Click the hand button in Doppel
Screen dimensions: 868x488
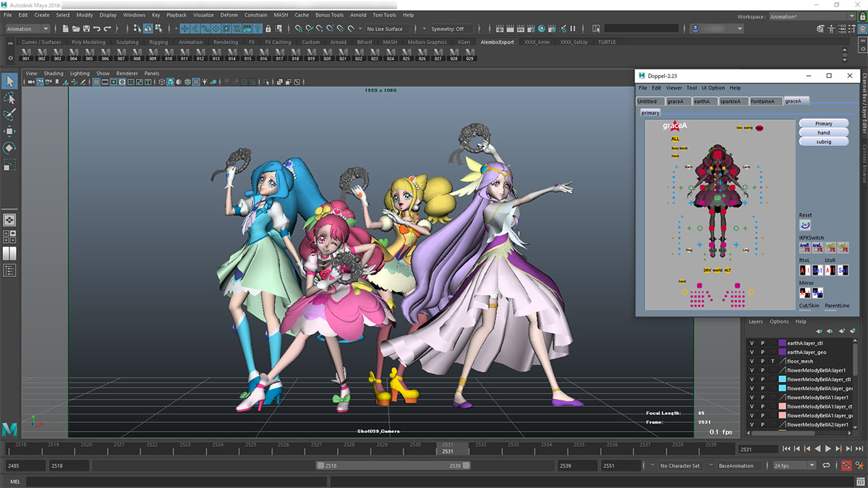(x=824, y=132)
